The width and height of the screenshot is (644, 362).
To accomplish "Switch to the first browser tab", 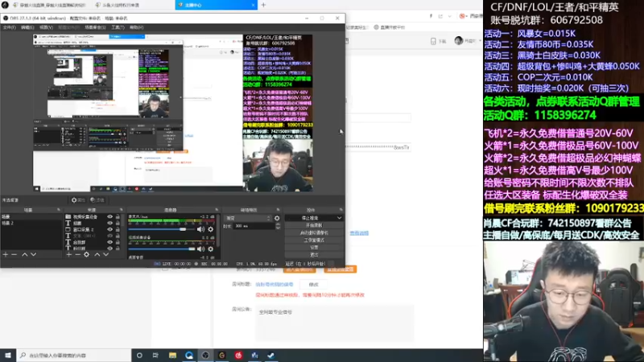I will (x=48, y=5).
